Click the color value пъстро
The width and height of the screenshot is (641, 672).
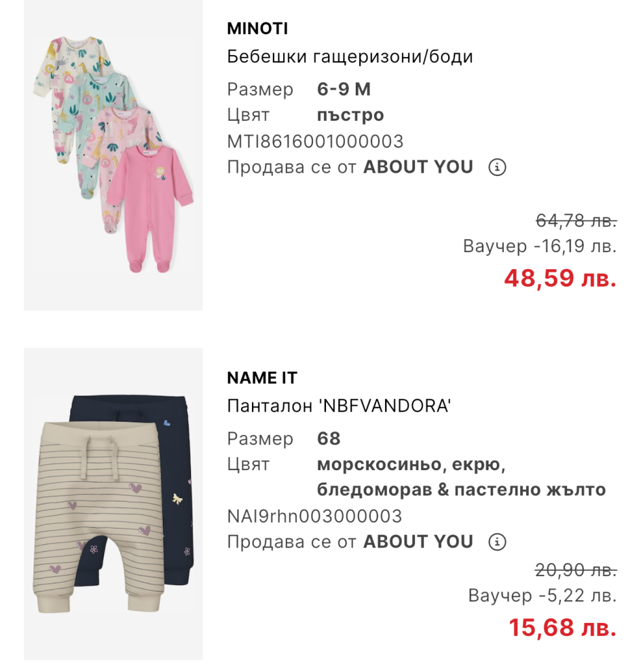coord(350,116)
